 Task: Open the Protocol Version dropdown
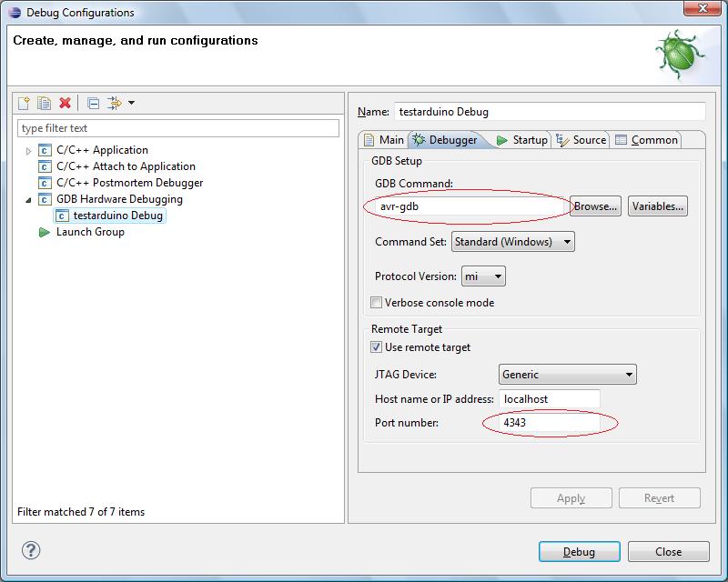point(483,276)
